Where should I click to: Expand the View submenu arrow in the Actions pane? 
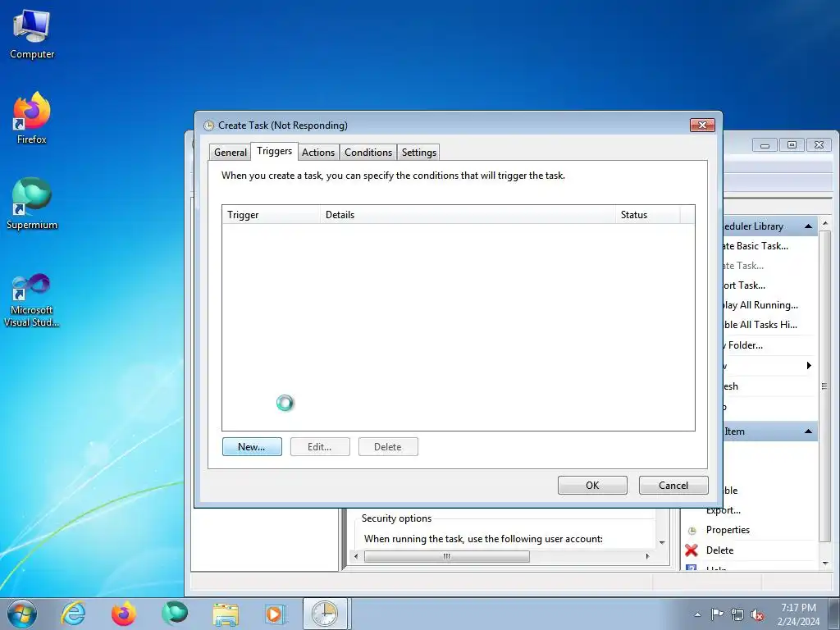click(x=809, y=366)
